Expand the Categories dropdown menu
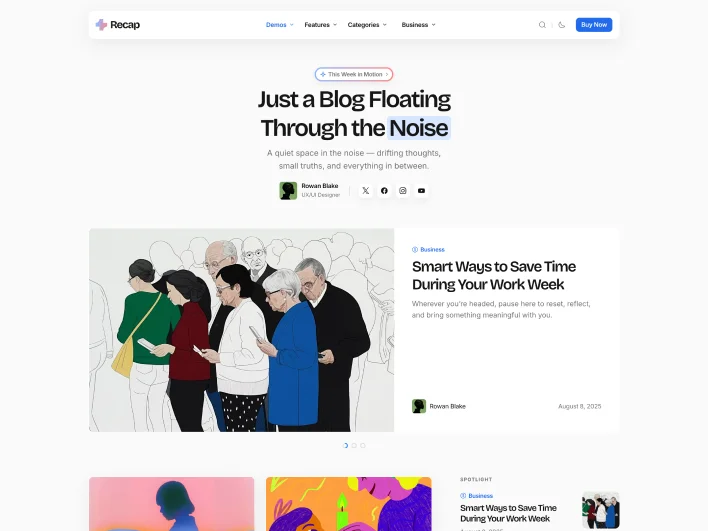This screenshot has height=531, width=708. 367,25
